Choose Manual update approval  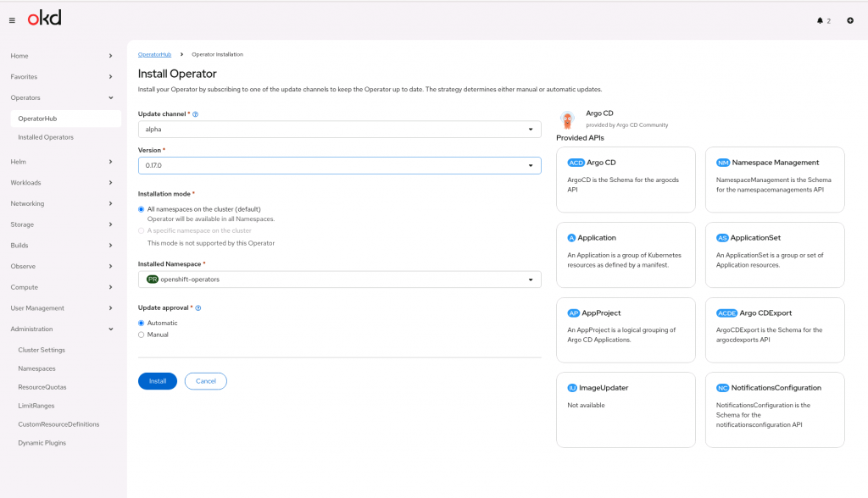142,335
